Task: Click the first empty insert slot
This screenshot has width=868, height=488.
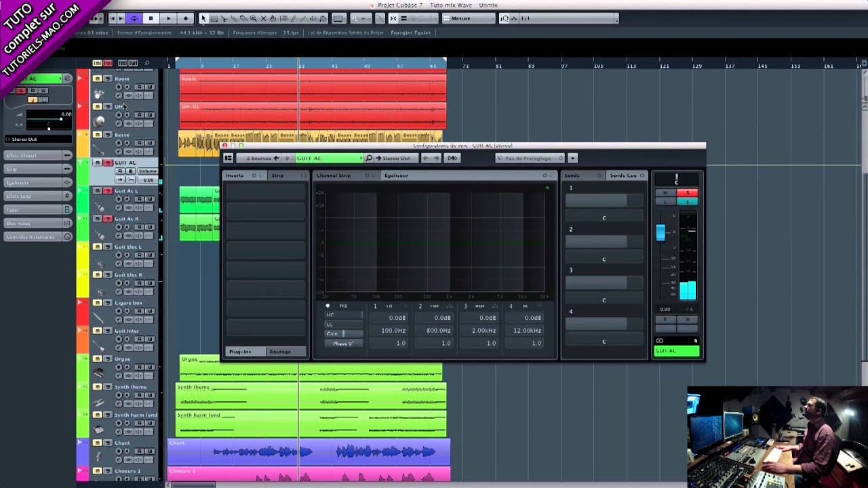Action: (265, 191)
